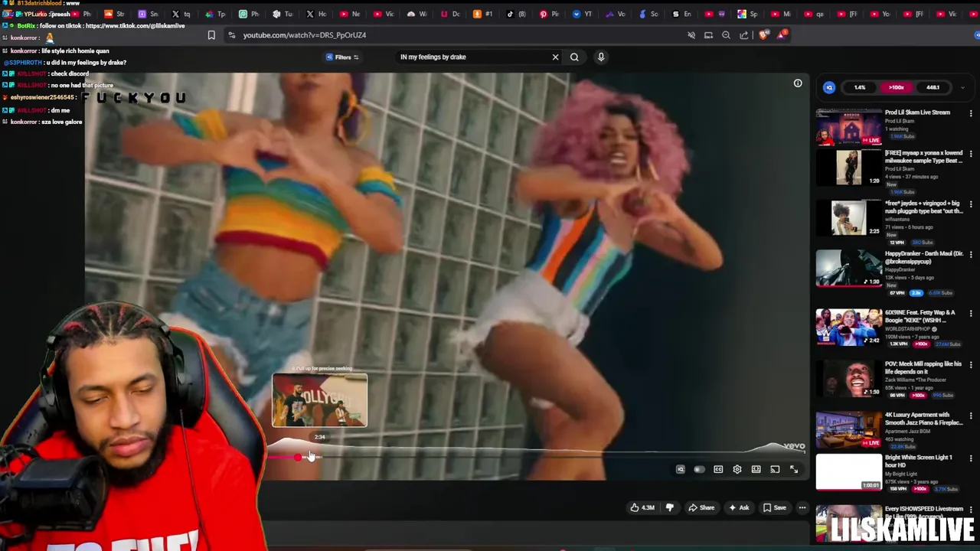Click the >100x red stat pill
Screen dimensions: 980x551
(x=896, y=87)
